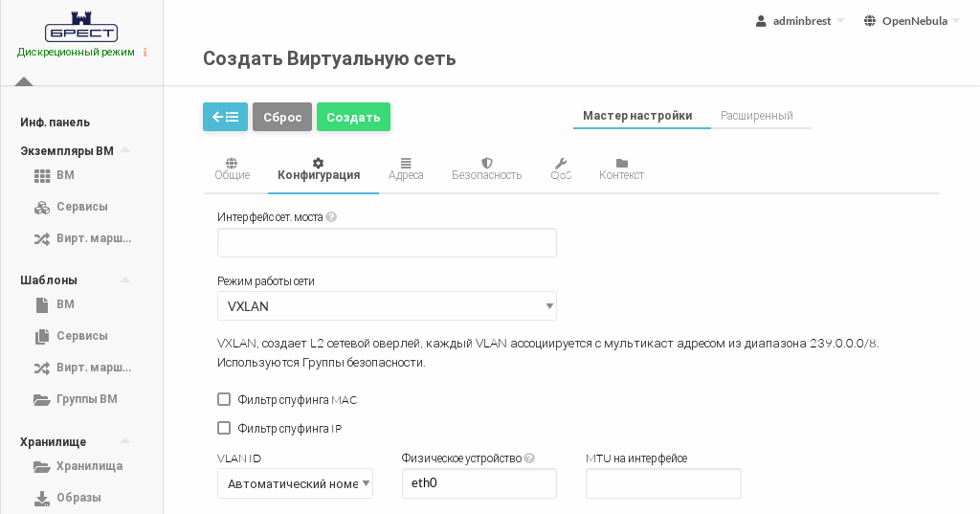This screenshot has height=514, width=980.
Task: Select the Мастер настройки tab
Action: pyautogui.click(x=637, y=116)
